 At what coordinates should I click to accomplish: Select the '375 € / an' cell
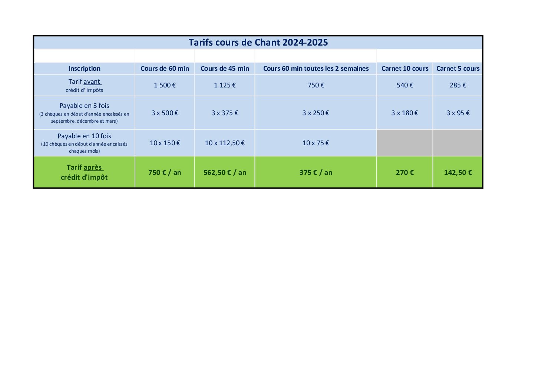[316, 172]
